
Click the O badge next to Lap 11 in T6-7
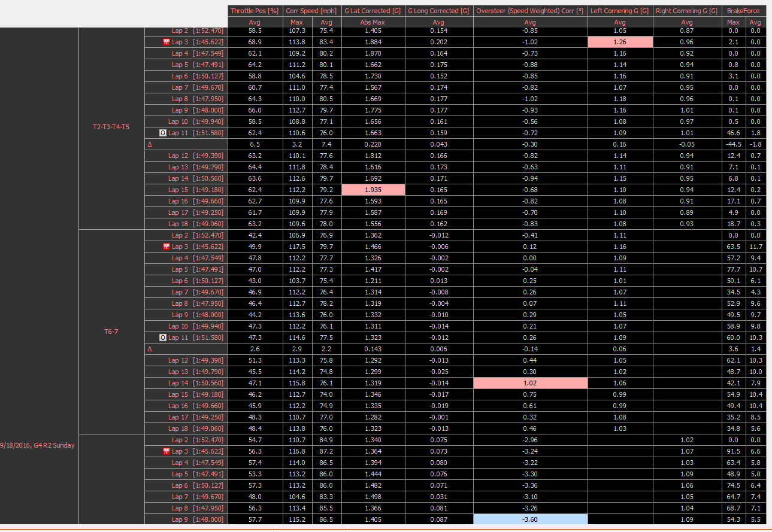162,338
